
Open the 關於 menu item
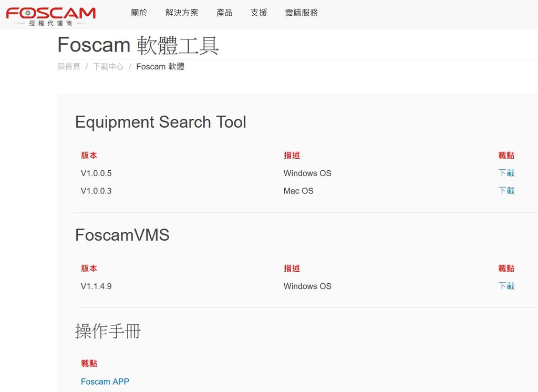(x=139, y=13)
